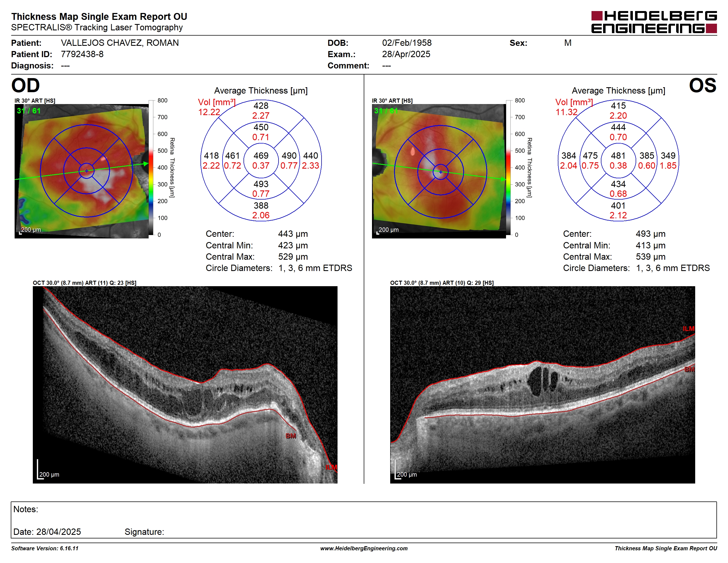
Task: Click the OD scan caption with Q: 23
Action: 85,283
